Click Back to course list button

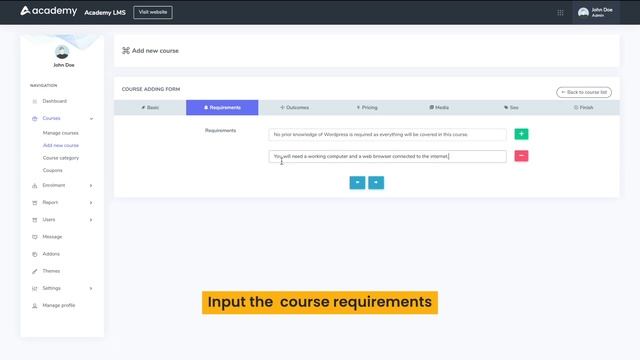click(x=584, y=92)
